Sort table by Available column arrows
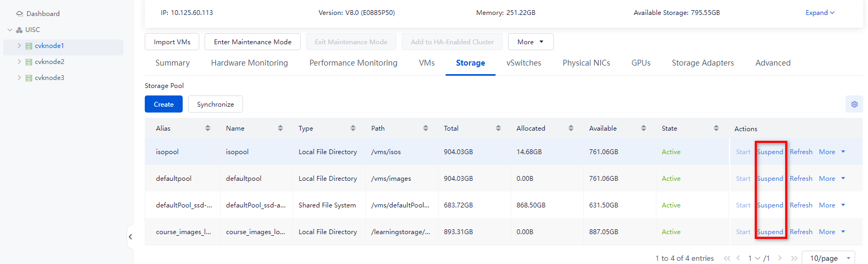 coord(644,128)
